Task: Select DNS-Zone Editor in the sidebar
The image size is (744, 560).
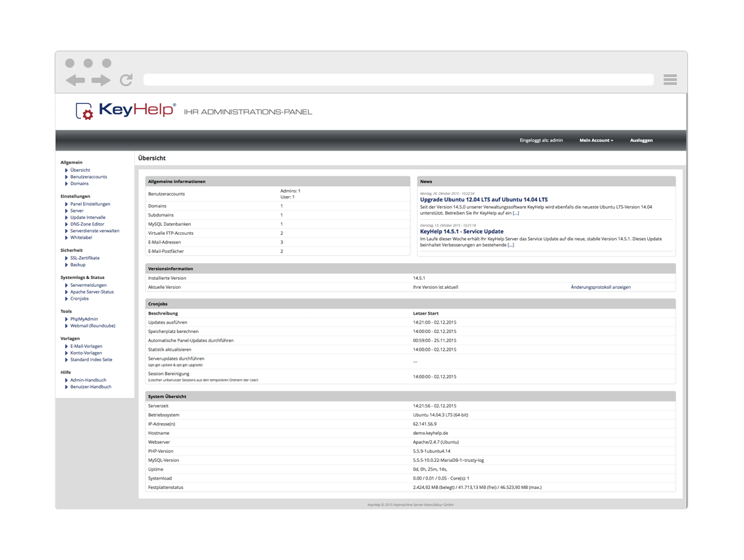Action: click(x=87, y=224)
